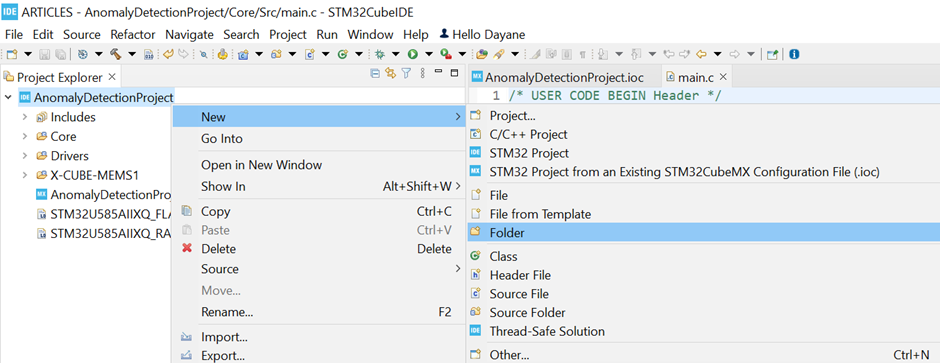
Task: Select Folder in the New submenu
Action: point(703,232)
